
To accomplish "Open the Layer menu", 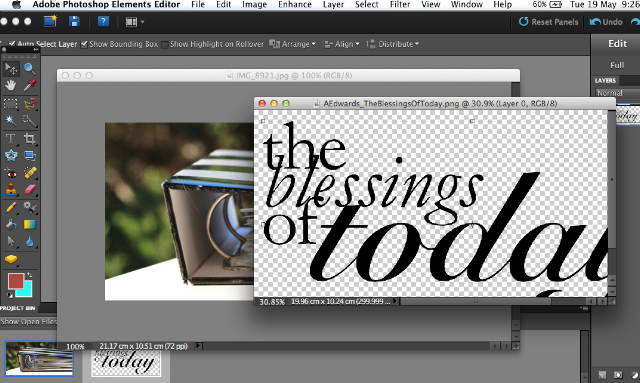I will pos(333,4).
